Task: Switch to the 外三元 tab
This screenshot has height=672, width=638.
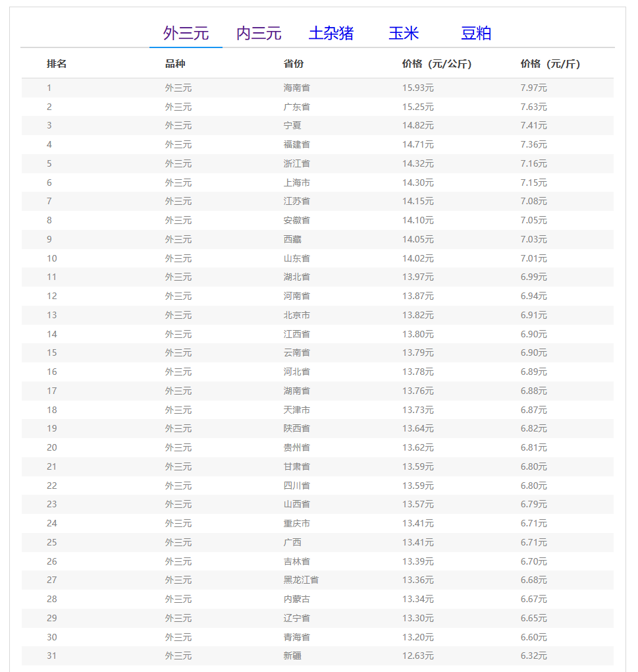Action: (x=186, y=33)
